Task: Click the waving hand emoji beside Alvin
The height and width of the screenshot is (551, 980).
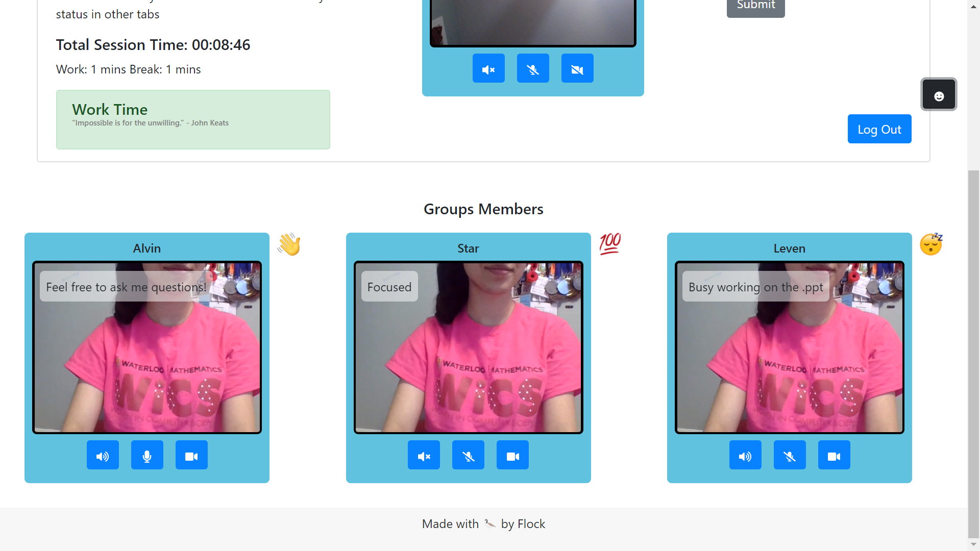Action: click(289, 244)
